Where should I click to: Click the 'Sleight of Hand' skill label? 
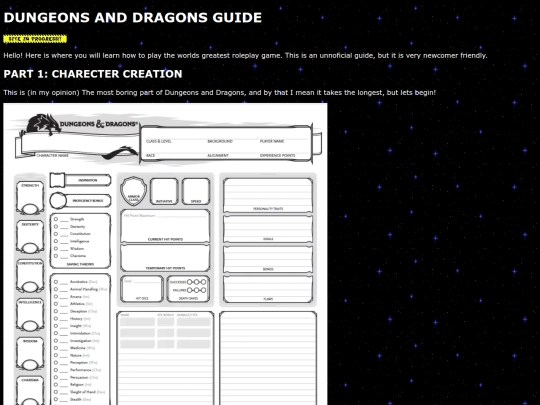click(83, 392)
